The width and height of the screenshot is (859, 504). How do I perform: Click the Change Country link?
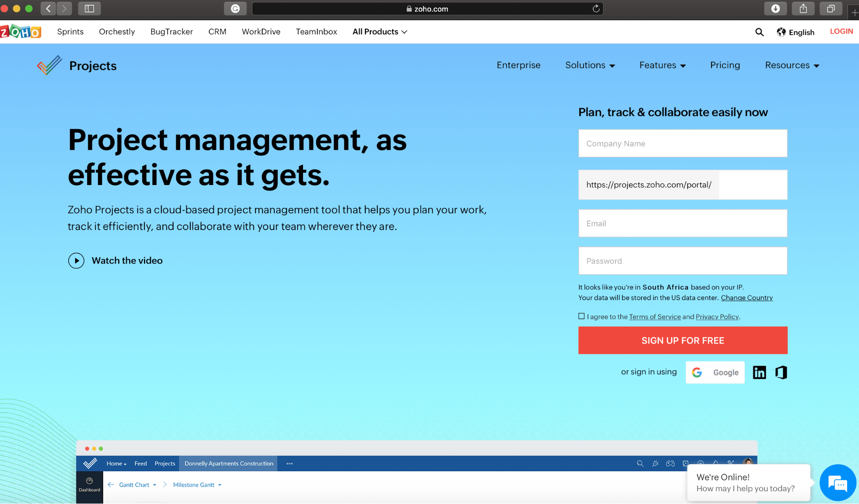coord(746,298)
